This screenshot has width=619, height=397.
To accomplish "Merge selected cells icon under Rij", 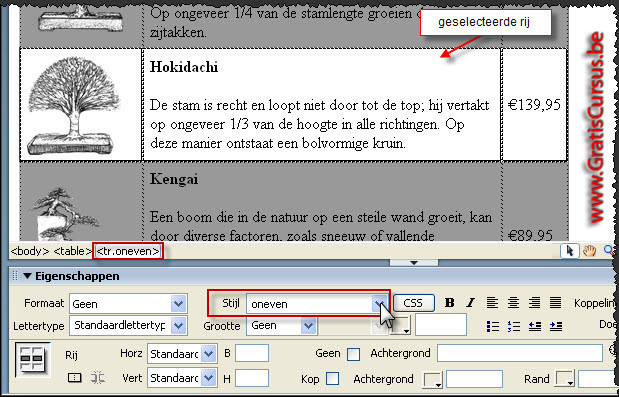I will pos(75,378).
